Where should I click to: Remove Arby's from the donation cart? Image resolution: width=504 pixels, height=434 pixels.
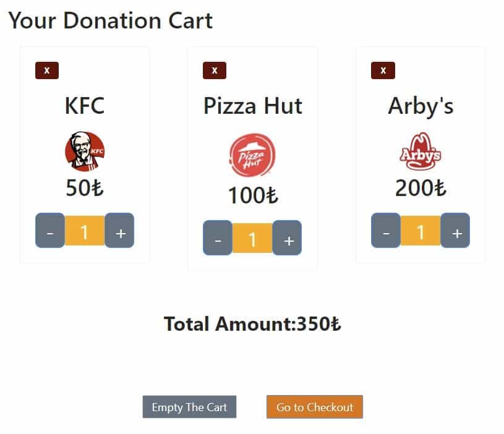tap(383, 70)
